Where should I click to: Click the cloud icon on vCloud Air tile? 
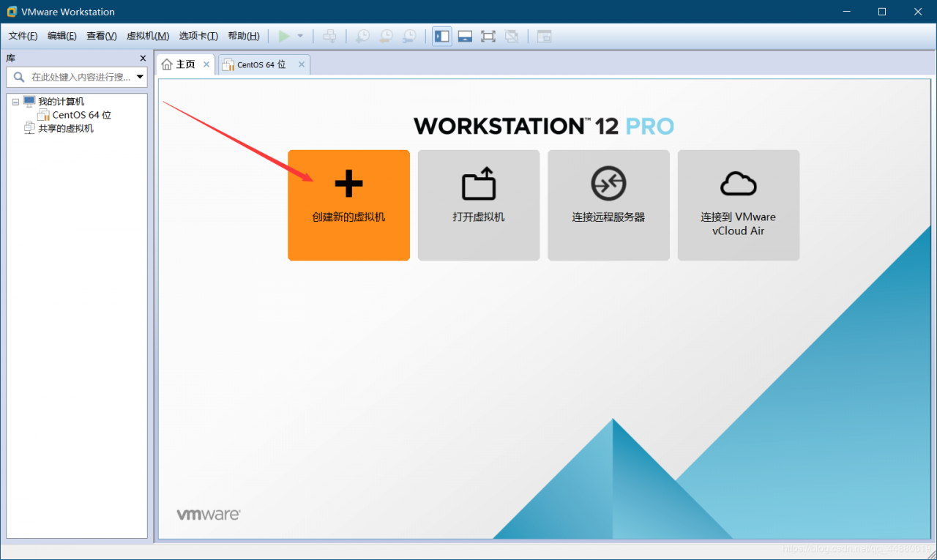pyautogui.click(x=739, y=183)
